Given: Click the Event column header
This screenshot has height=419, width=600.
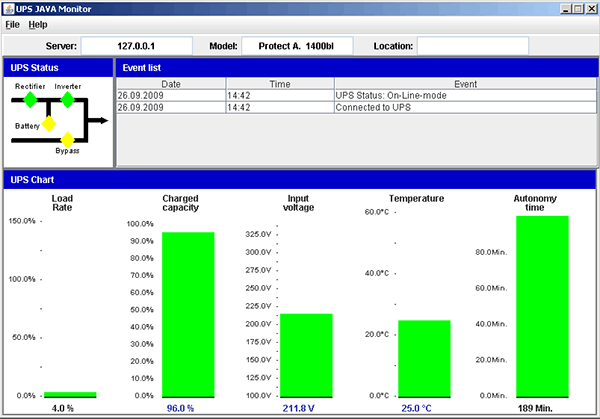Looking at the screenshot, I should coord(466,84).
